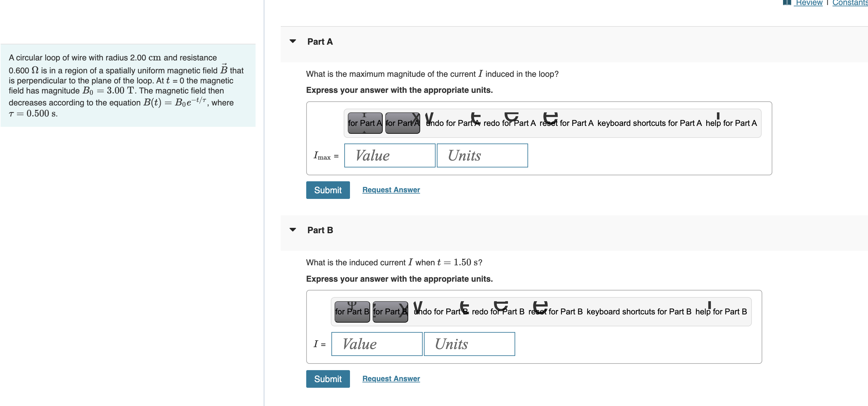Collapse the Part B section
Image resolution: width=868 pixels, height=406 pixels.
pyautogui.click(x=293, y=230)
